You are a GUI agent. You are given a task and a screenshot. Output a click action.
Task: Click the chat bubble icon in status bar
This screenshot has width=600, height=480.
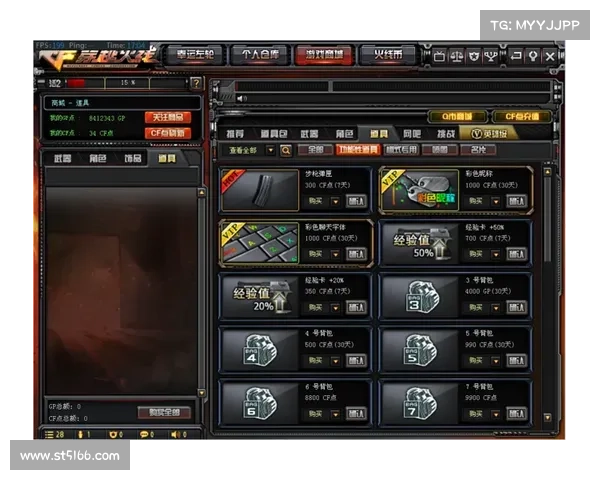[x=146, y=434]
